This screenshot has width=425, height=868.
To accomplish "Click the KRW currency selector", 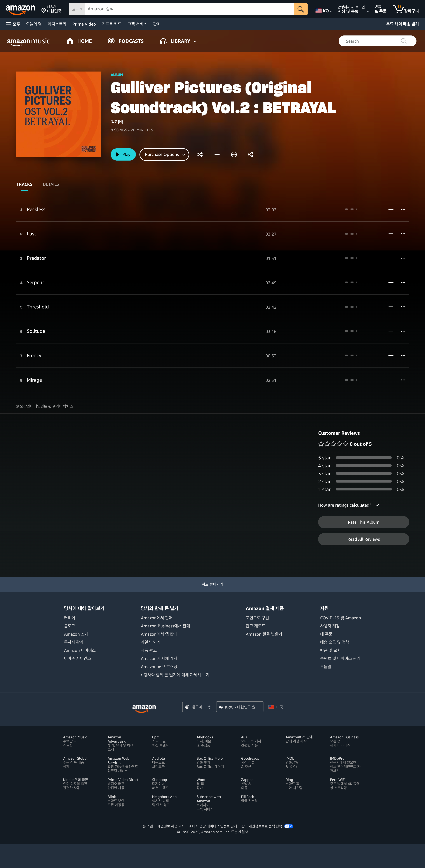I will (x=239, y=707).
